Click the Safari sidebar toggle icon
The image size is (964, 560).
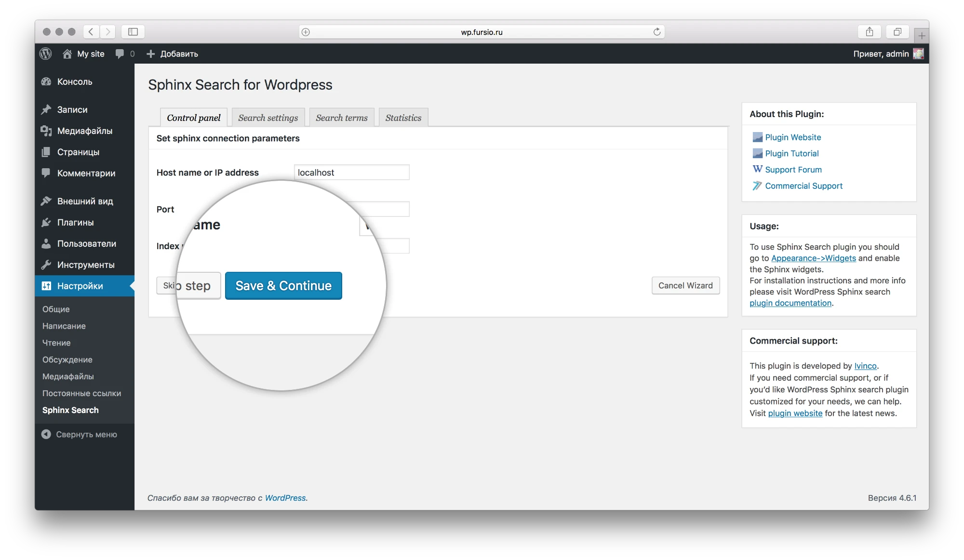[133, 32]
